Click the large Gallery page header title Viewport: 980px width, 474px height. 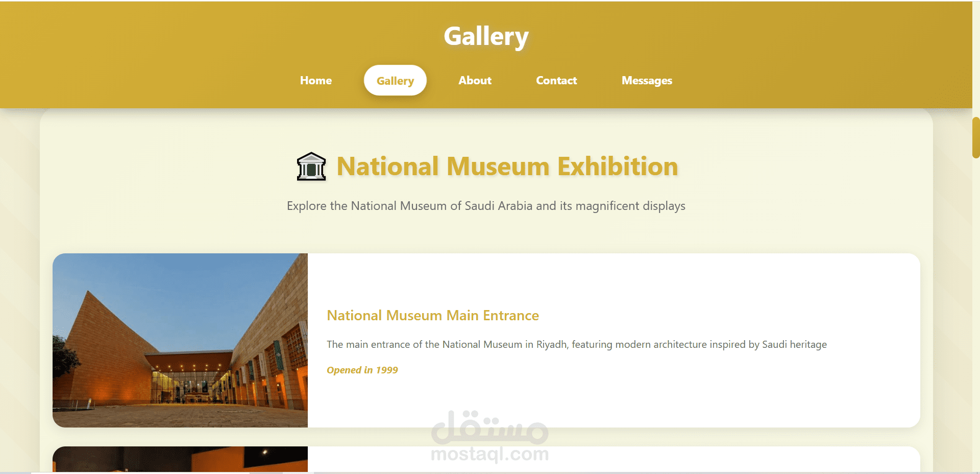point(486,36)
